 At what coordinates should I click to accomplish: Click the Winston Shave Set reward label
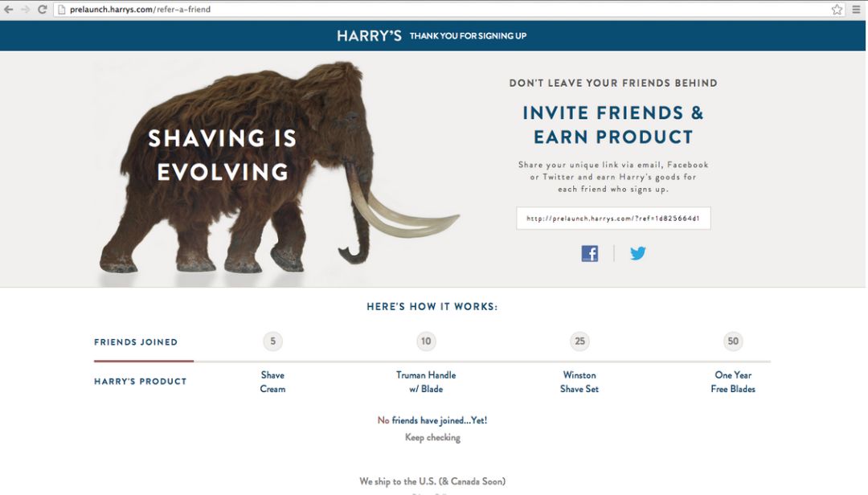[x=579, y=382]
